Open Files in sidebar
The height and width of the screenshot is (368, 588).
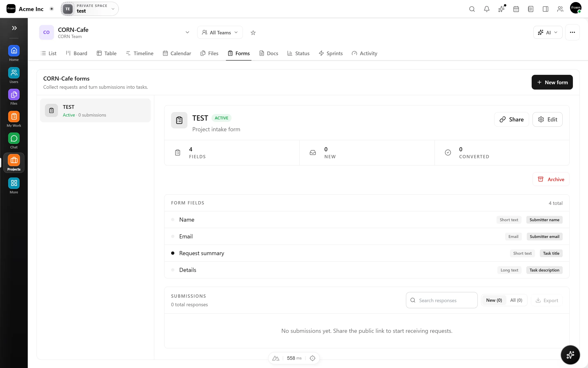point(14,97)
